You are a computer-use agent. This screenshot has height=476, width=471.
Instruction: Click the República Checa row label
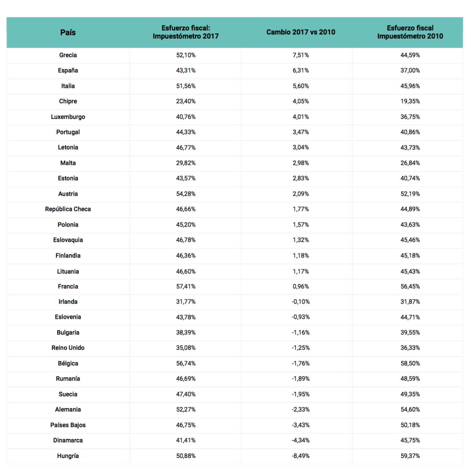(x=68, y=209)
